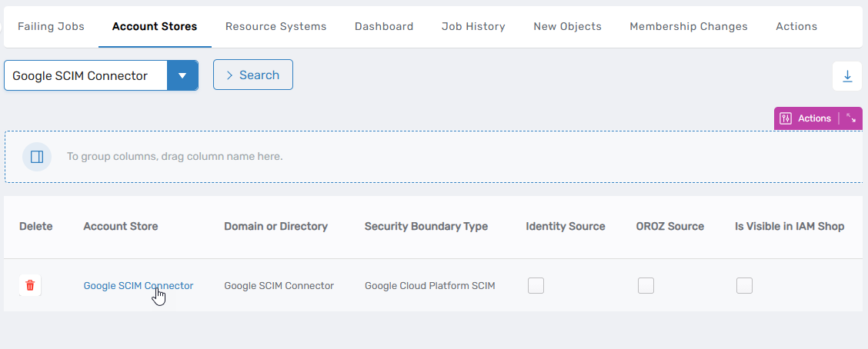View the Membership Changes tab
Image resolution: width=868 pixels, height=349 pixels.
point(688,26)
